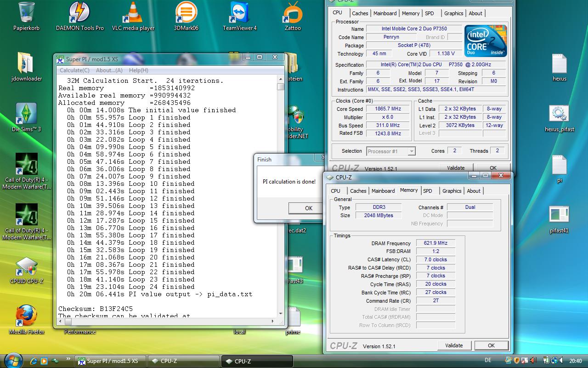Click Super PI vertical scrollbar down arrow
Screen dimensions: 588x368
point(281,314)
